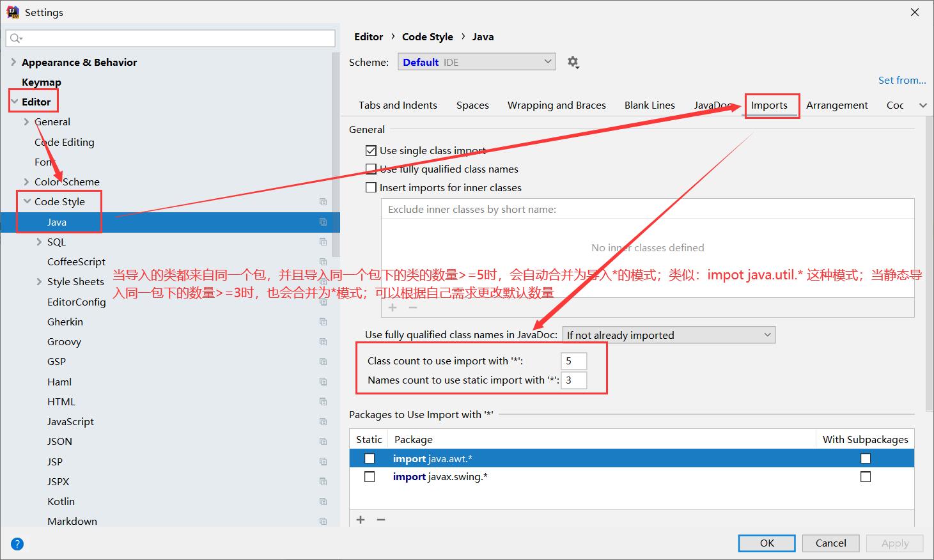Viewport: 934px width, 560px height.
Task: Click the IntelliJ icon in the title bar
Action: [x=13, y=12]
